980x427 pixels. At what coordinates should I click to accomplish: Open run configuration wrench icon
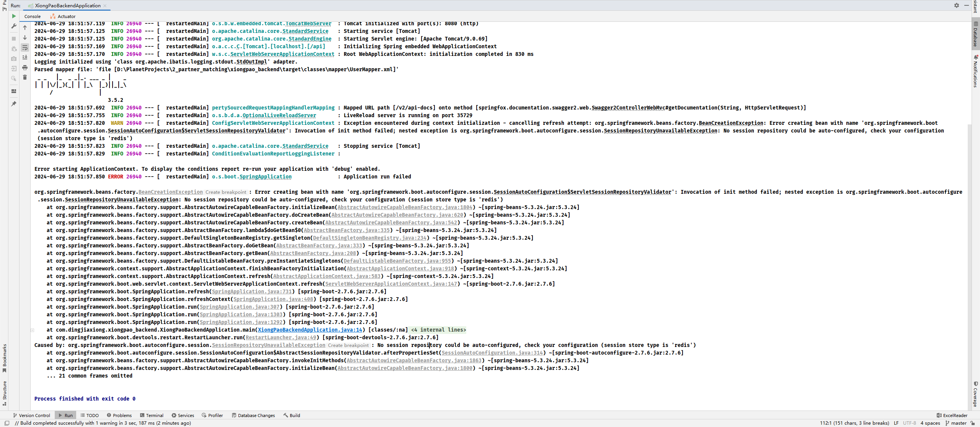point(14,26)
